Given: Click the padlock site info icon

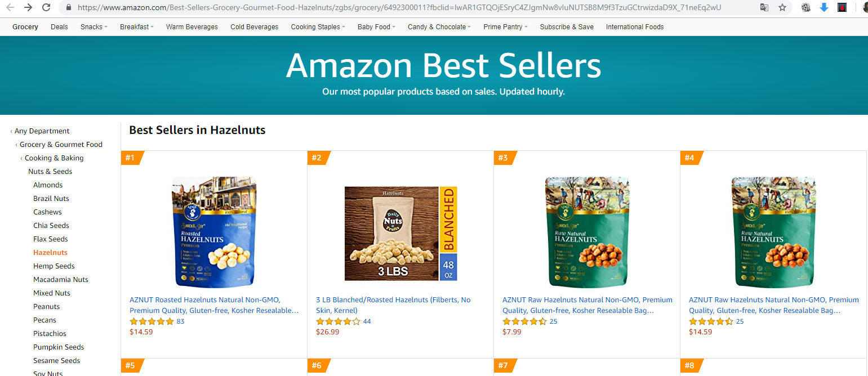Looking at the screenshot, I should [x=68, y=7].
